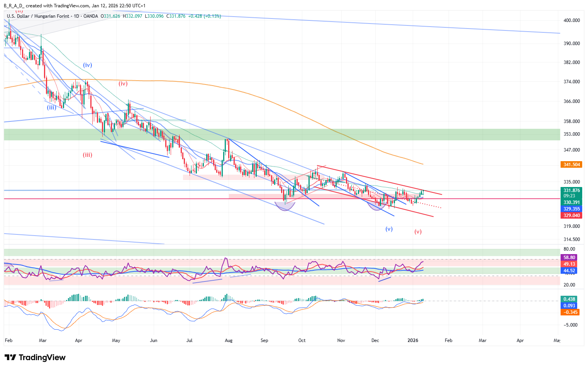Click the TradingView logo icon
The width and height of the screenshot is (588, 369).
[x=10, y=357]
